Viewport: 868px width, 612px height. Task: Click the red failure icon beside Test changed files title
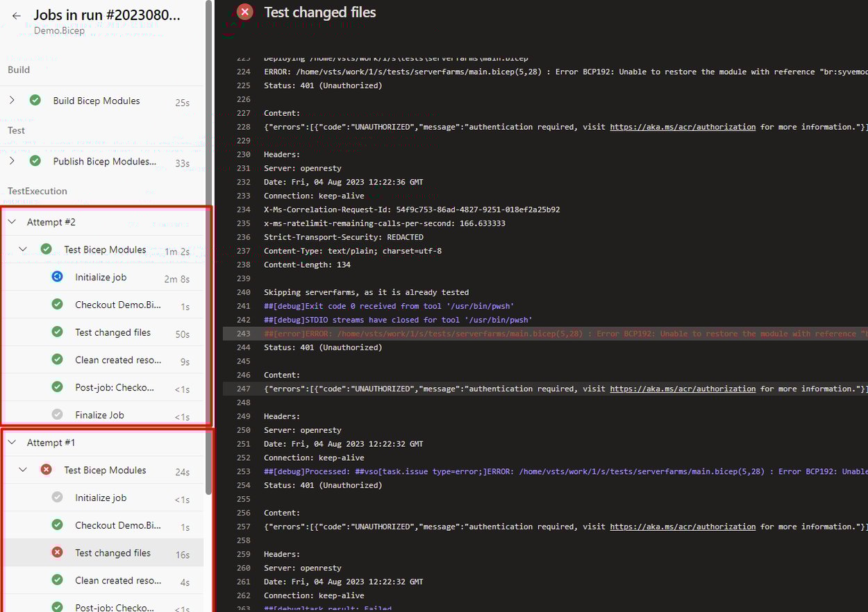[244, 12]
